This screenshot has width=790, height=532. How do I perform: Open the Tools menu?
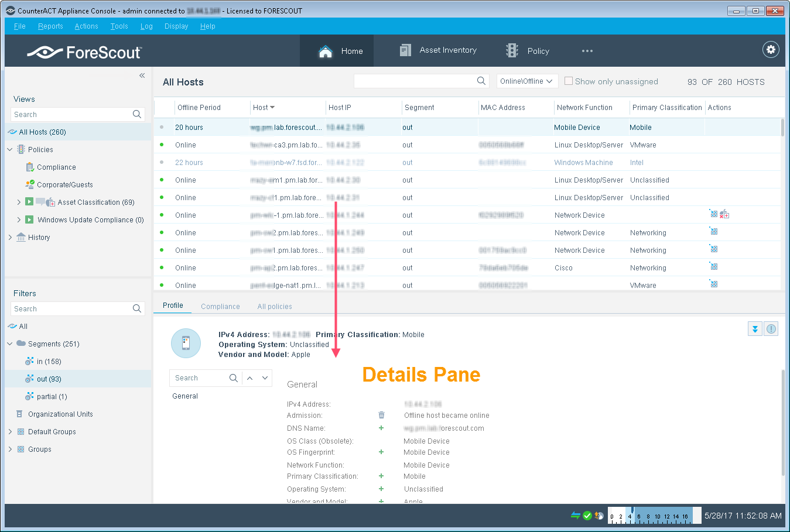(x=119, y=26)
